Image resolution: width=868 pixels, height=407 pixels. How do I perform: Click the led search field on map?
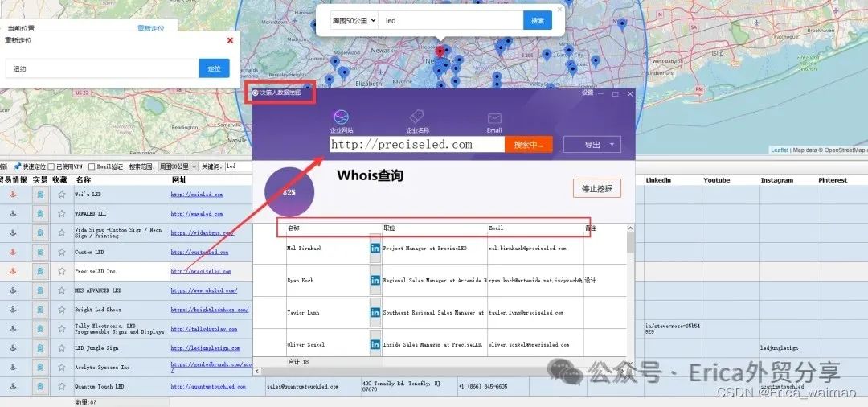[x=452, y=20]
